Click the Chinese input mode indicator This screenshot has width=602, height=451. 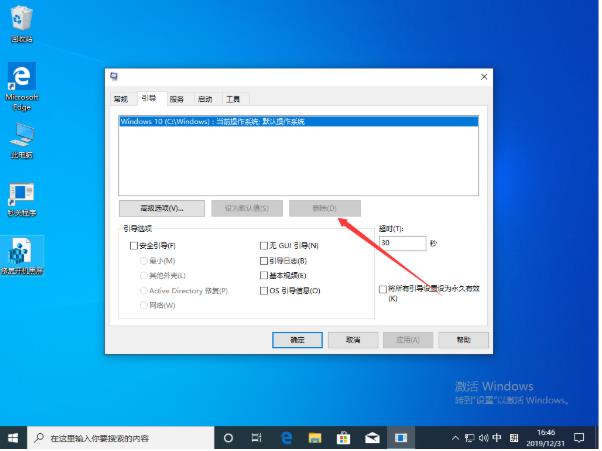497,438
